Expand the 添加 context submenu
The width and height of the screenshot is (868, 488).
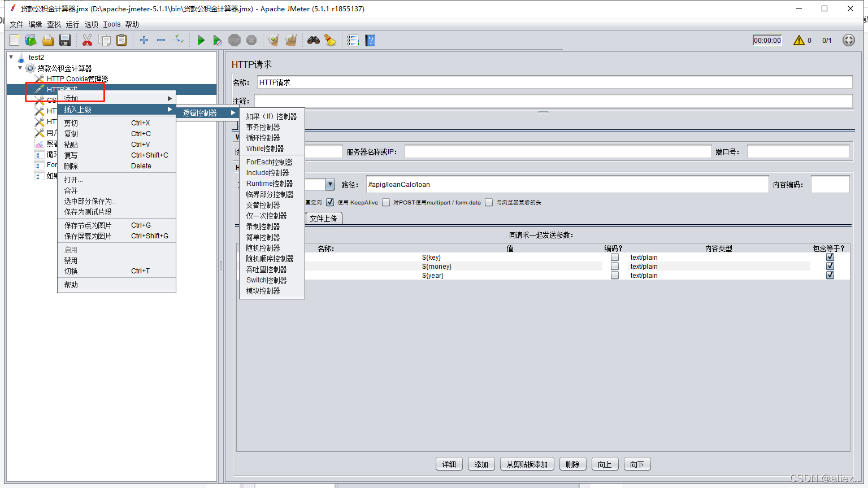tap(117, 98)
